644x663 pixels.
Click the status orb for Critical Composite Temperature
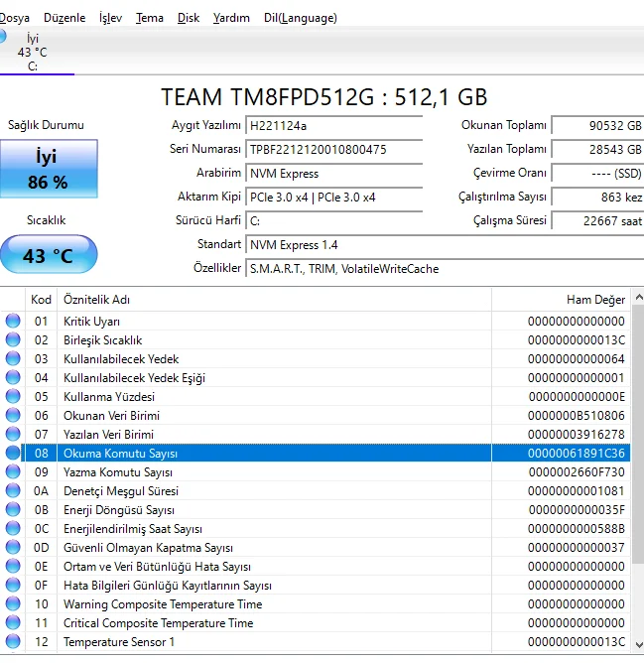(13, 623)
